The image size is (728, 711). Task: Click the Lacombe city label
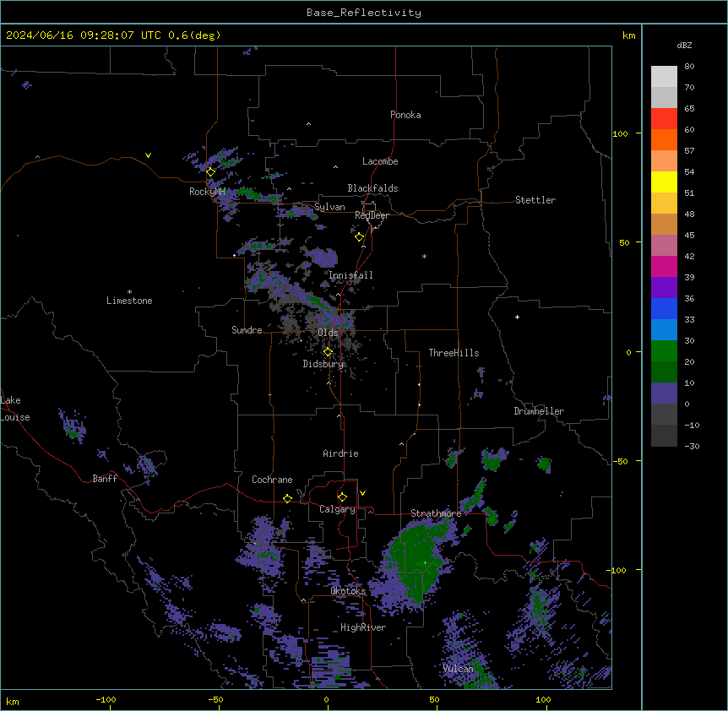coord(380,161)
